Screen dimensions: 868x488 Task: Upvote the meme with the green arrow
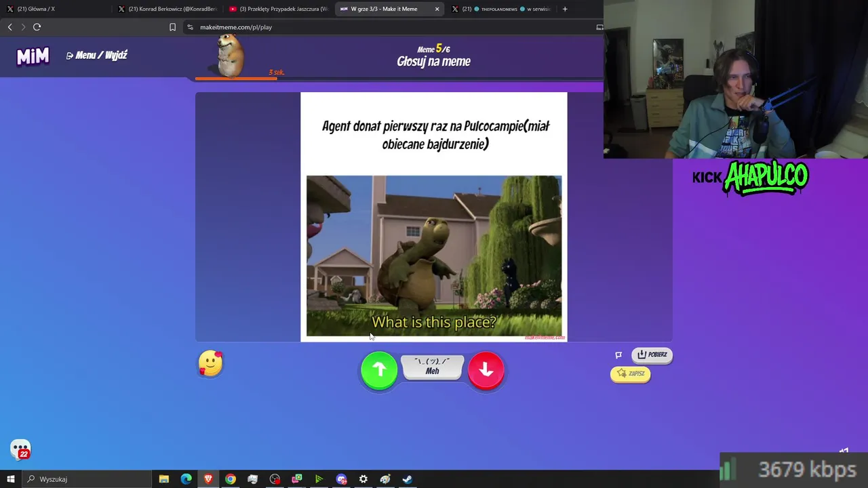(x=379, y=370)
